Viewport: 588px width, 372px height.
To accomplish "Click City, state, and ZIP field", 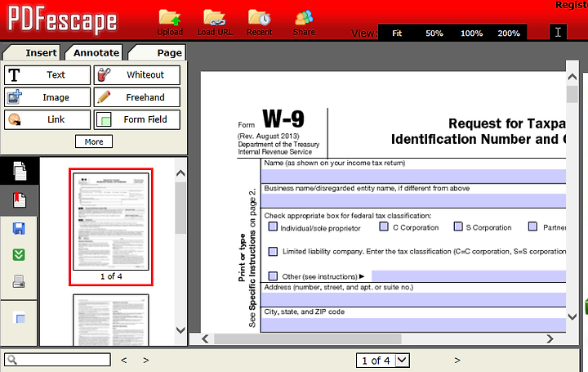I will click(413, 325).
